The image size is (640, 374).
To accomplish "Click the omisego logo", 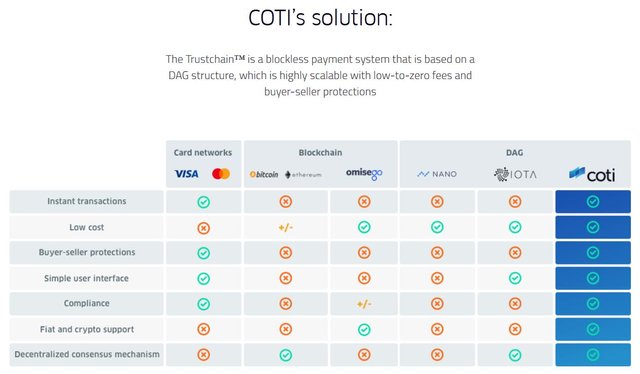I will point(364,174).
